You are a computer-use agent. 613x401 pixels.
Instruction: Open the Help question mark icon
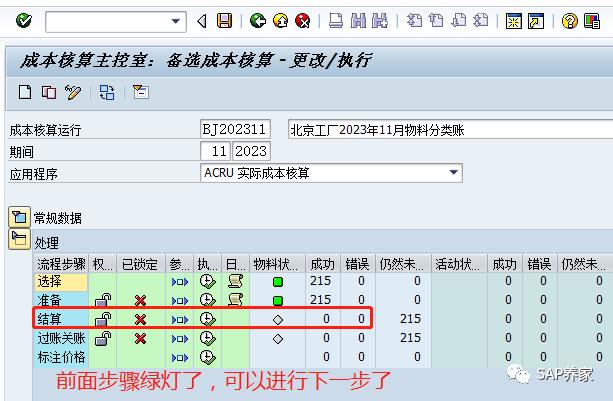570,21
